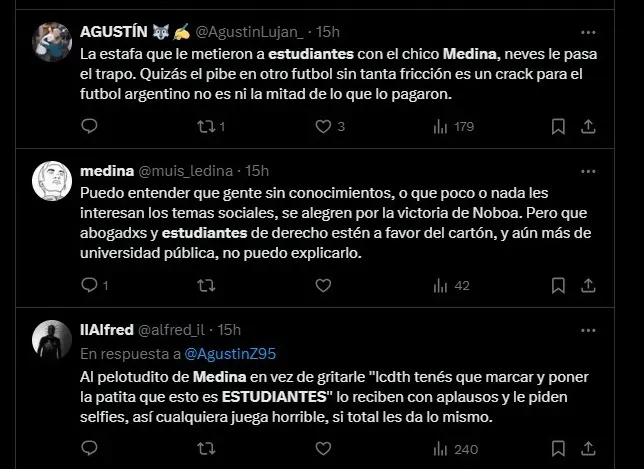Like AGUSTÍN's tweet with 3 likes
The width and height of the screenshot is (644, 469).
[323, 127]
